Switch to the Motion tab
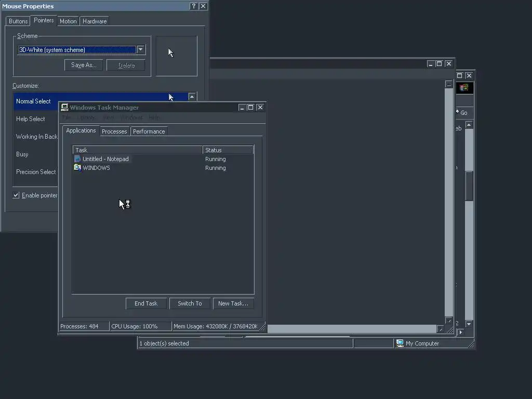 [68, 21]
